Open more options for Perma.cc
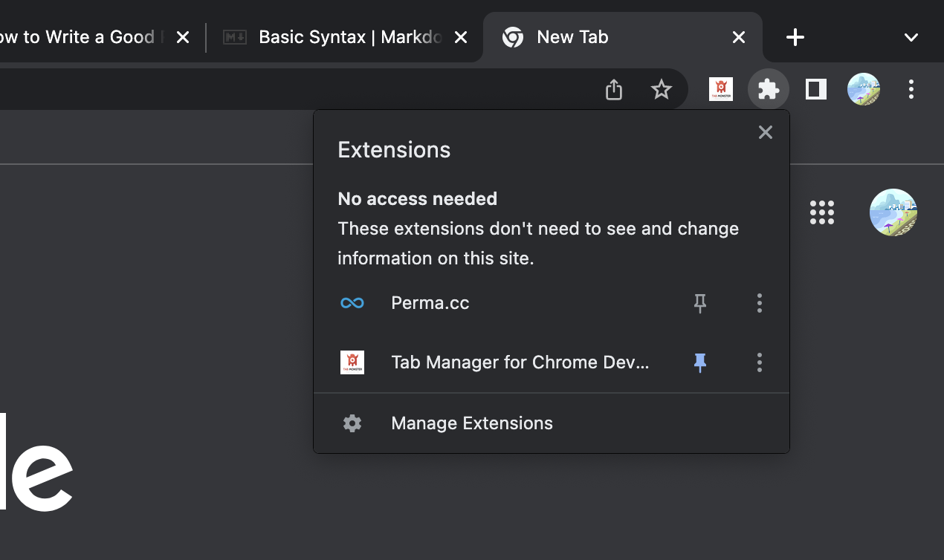This screenshot has height=560, width=944. 759,303
